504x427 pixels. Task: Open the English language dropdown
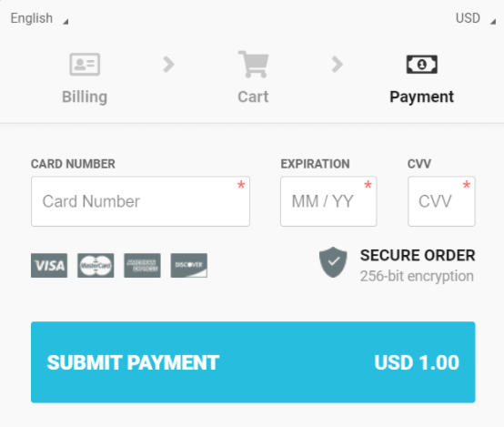[39, 18]
